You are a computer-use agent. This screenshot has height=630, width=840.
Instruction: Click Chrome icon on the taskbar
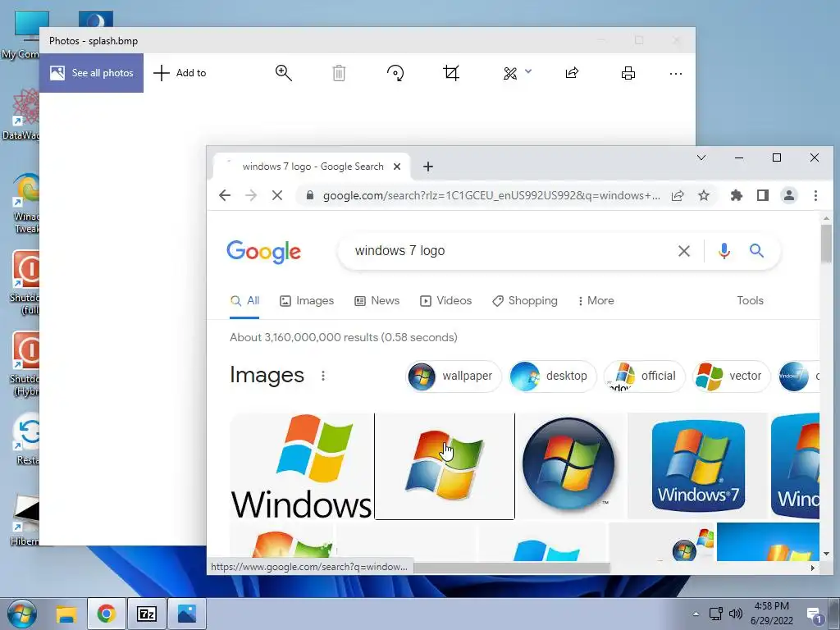106,614
